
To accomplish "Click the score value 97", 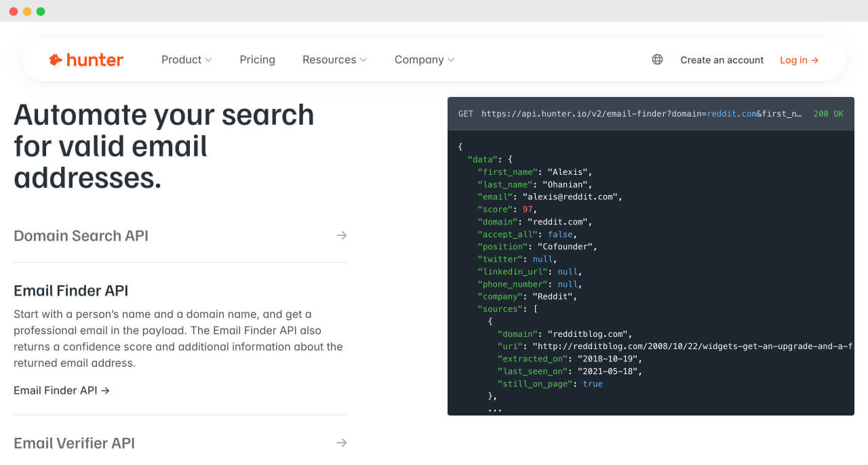I will [x=527, y=209].
